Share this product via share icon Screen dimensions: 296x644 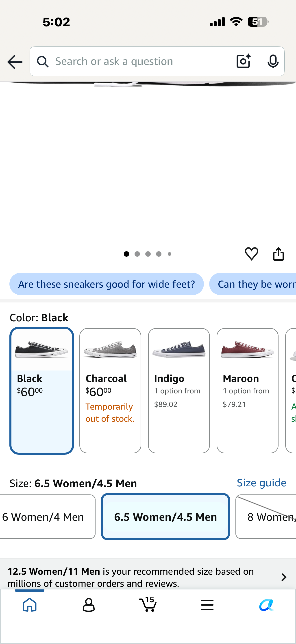coord(278,254)
